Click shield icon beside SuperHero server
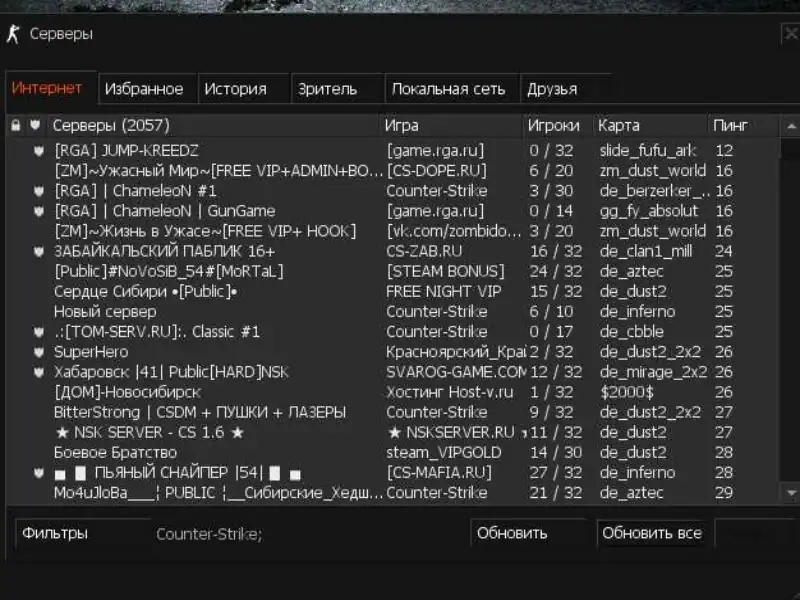The height and width of the screenshot is (600, 800). 39,352
